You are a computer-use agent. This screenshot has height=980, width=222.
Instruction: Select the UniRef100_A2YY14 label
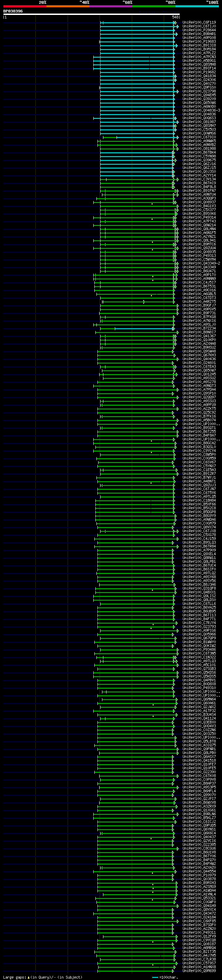[199, 175]
